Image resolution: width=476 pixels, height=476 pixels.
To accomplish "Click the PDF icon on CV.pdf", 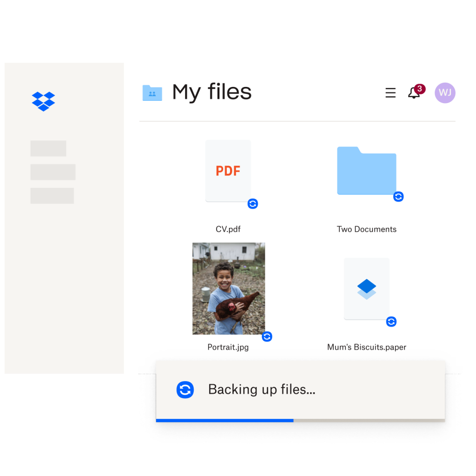I will pos(228,171).
